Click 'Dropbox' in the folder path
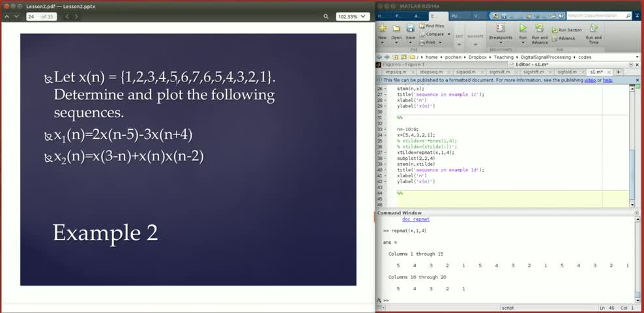 point(478,57)
